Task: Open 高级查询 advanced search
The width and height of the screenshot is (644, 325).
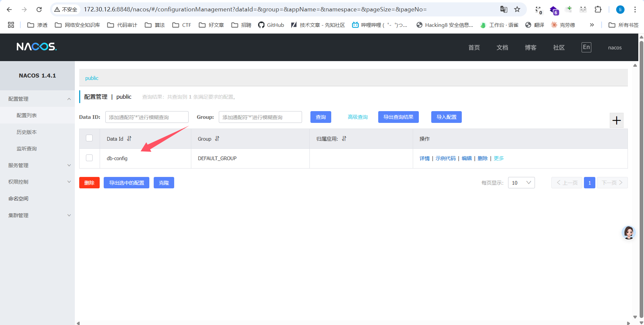Action: pos(358,117)
